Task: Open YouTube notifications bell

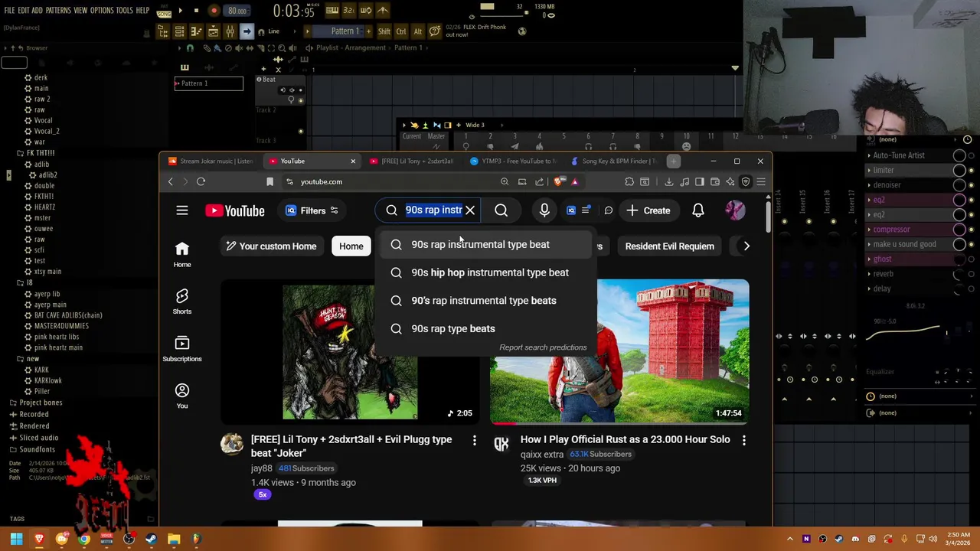Action: [698, 210]
